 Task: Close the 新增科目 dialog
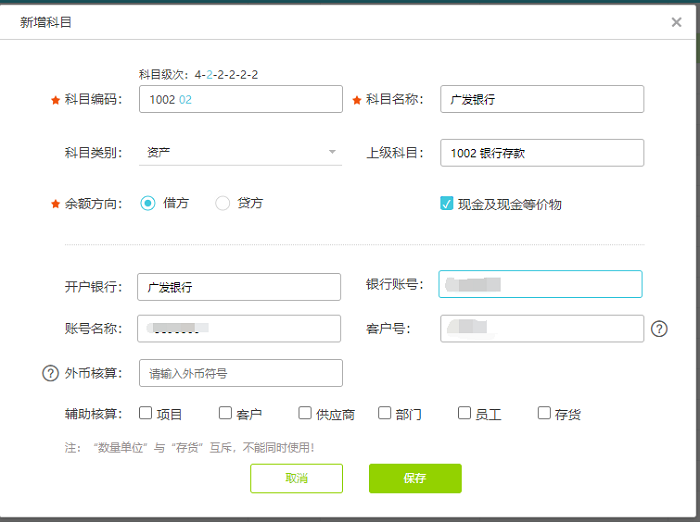click(677, 22)
